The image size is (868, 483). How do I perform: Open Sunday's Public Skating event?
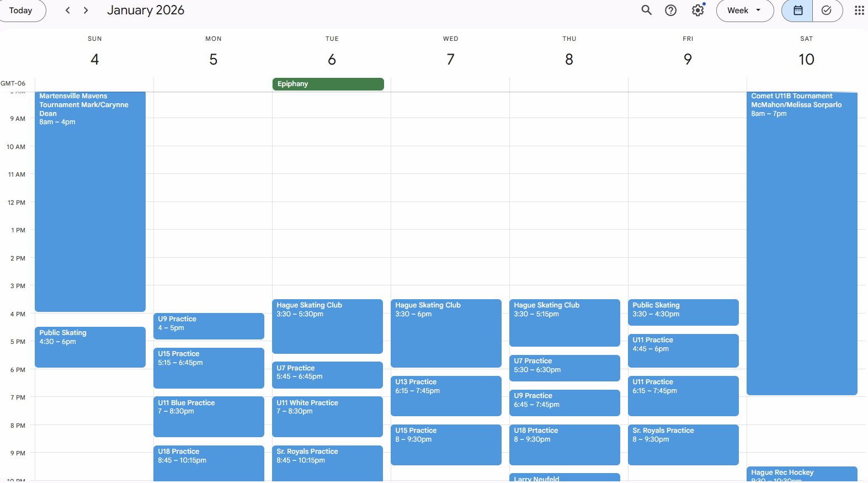click(x=90, y=347)
